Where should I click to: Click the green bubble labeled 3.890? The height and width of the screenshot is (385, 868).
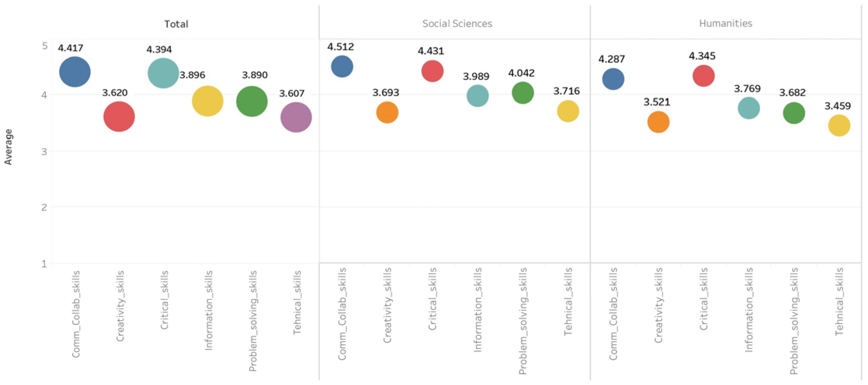(252, 101)
